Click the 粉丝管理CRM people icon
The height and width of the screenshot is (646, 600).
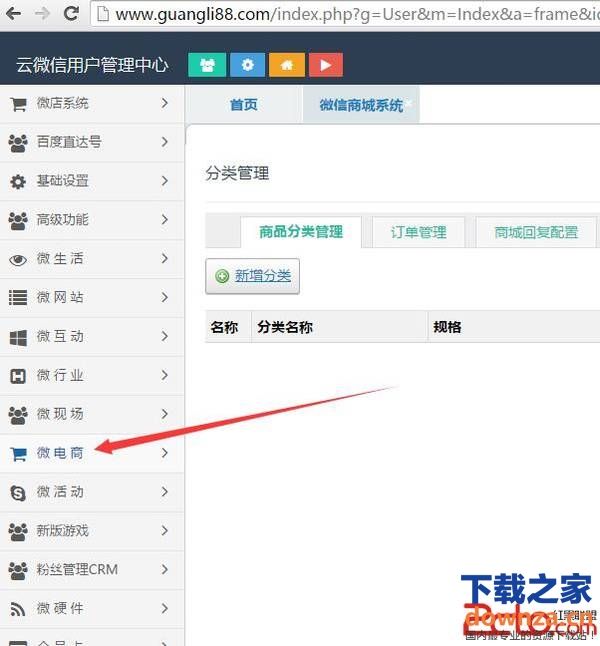(18, 571)
